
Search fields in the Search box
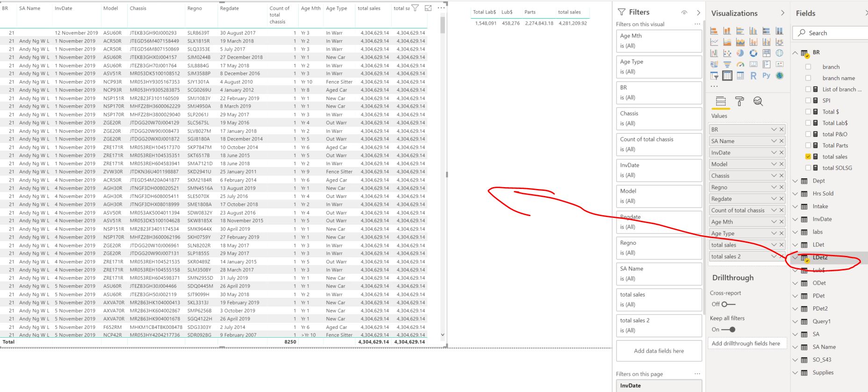point(830,33)
